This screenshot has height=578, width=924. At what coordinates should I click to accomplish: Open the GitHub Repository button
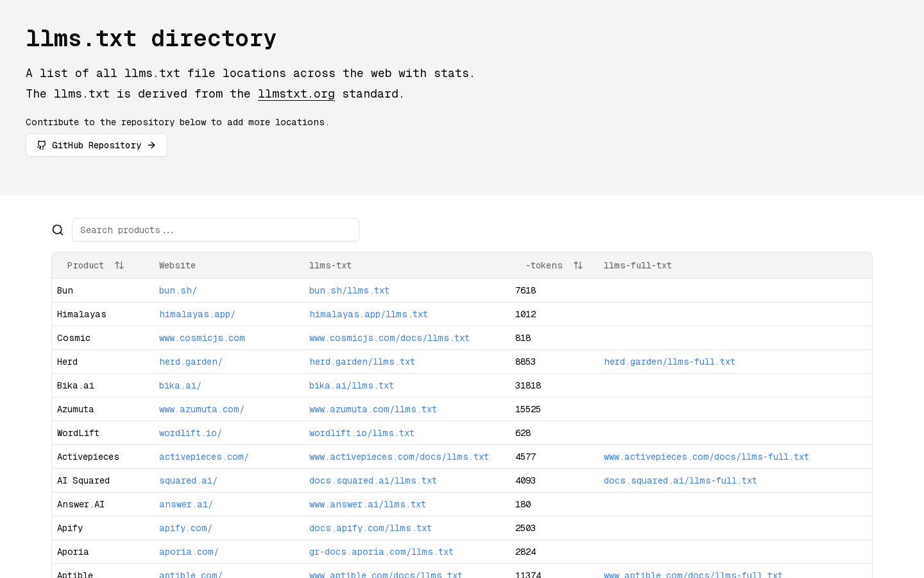[x=96, y=145]
